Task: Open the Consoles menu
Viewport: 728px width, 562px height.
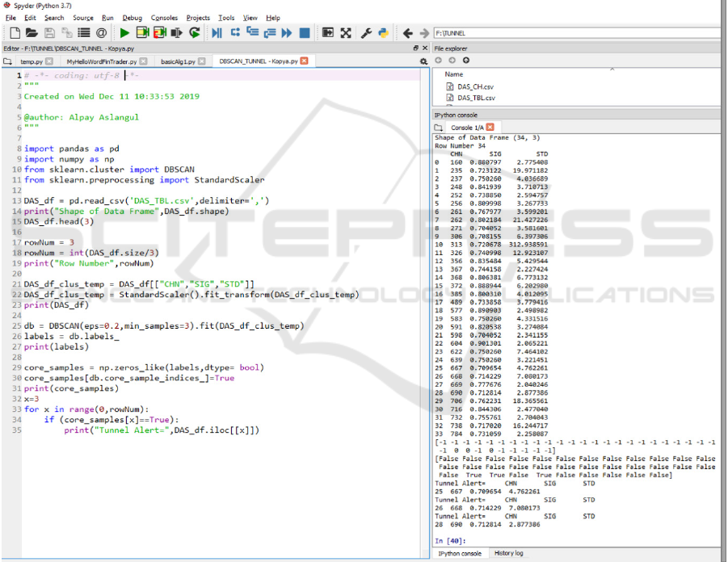Action: (164, 18)
